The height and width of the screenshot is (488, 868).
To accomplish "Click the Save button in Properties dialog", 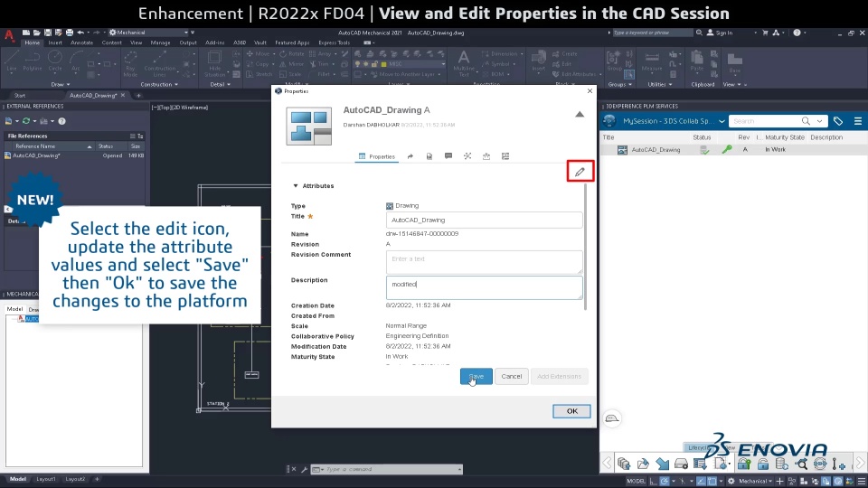I will 476,376.
